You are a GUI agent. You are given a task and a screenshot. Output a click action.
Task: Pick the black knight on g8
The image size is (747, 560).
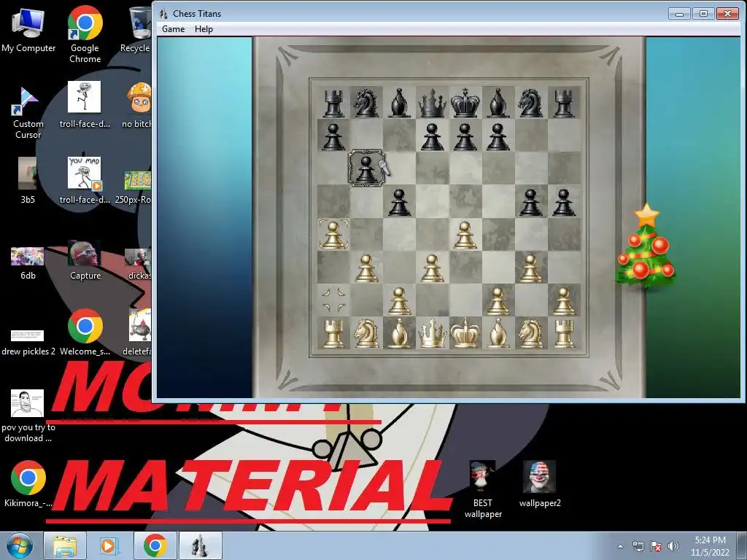[x=531, y=103]
